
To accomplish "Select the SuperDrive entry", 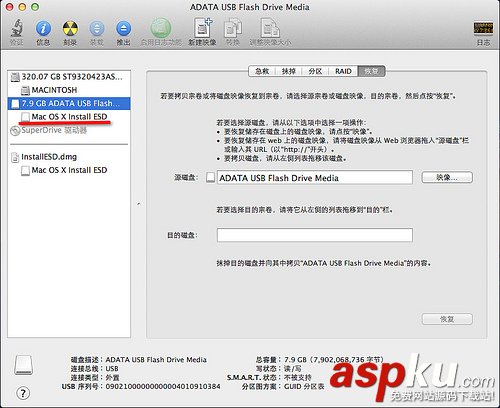I will click(69, 130).
